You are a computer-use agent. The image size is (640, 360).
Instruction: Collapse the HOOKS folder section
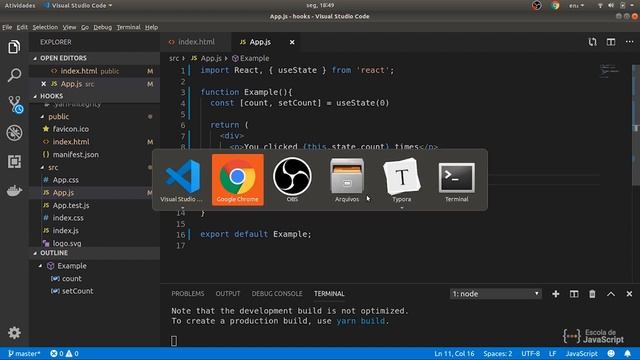(x=35, y=96)
